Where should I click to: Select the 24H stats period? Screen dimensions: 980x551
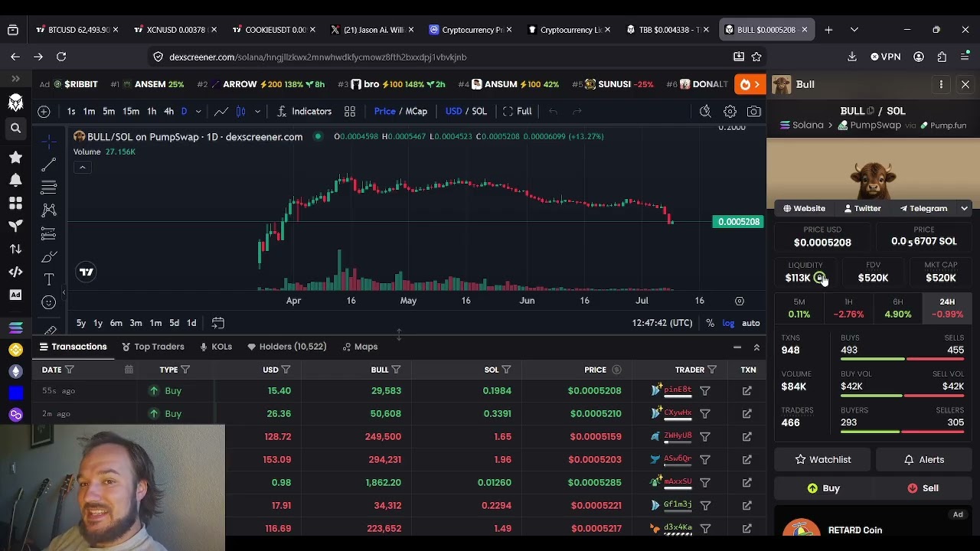(947, 308)
